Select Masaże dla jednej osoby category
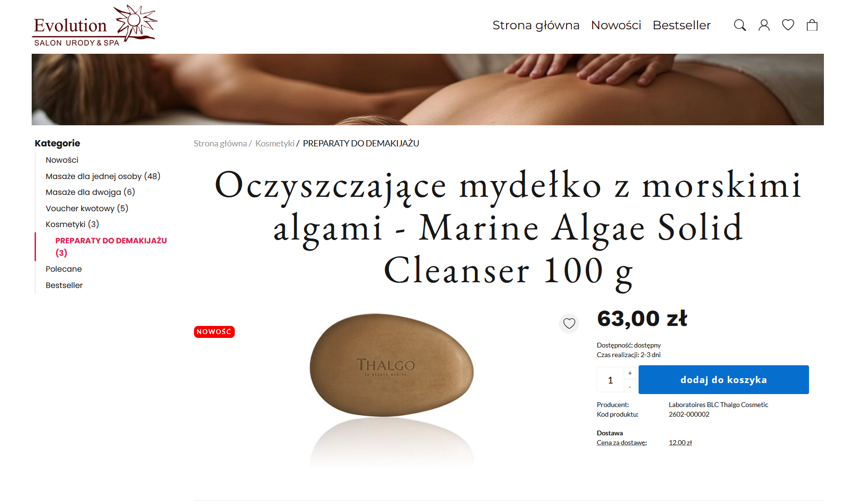Viewport: 846px width, 504px height. [x=103, y=176]
